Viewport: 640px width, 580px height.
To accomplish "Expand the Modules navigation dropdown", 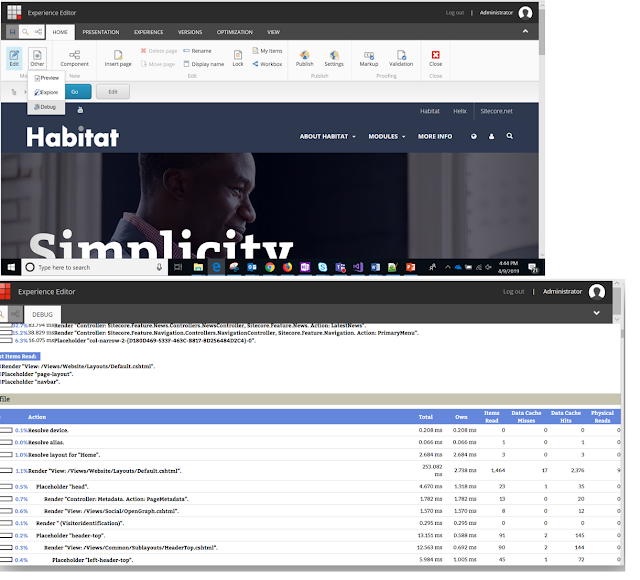I will pyautogui.click(x=387, y=136).
